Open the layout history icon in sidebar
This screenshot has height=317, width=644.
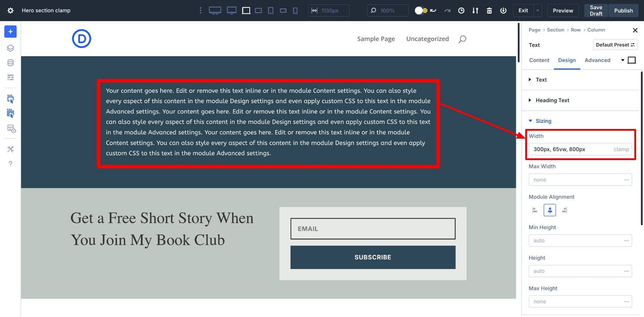(x=11, y=129)
